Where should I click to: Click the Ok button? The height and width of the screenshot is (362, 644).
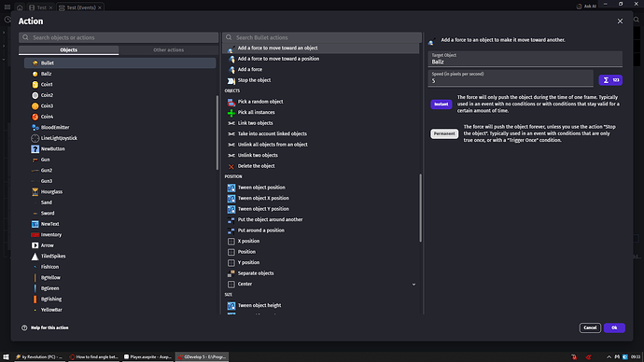614,327
